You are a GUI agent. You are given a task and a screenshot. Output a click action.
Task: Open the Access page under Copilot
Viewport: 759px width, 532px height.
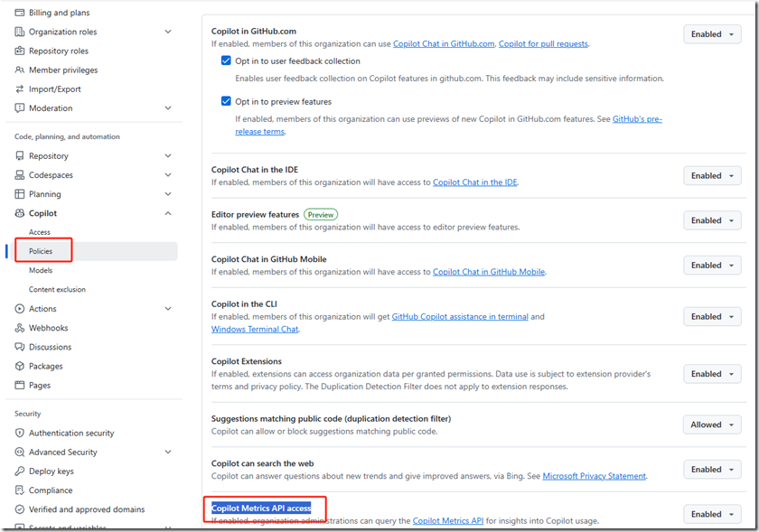pos(39,232)
